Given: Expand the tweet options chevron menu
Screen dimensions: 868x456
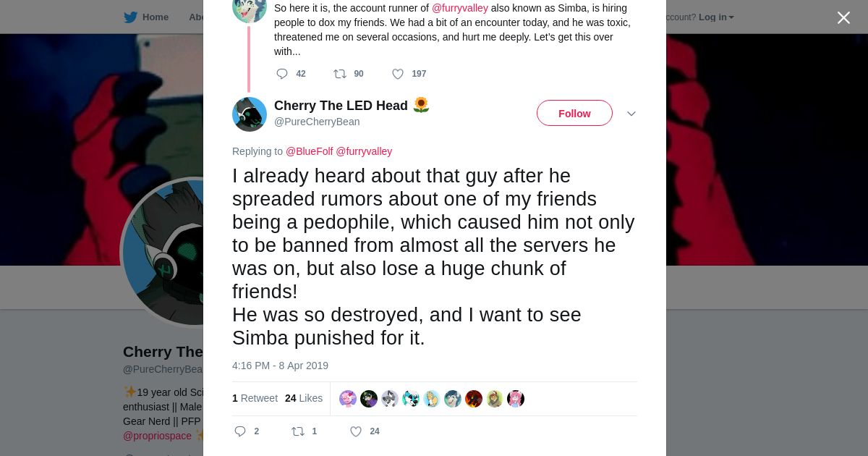Looking at the screenshot, I should [631, 114].
